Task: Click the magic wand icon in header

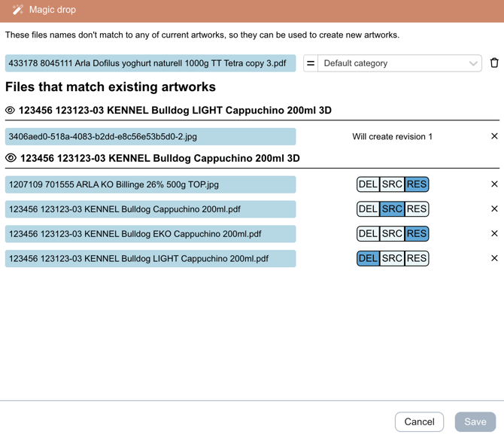Action: click(17, 10)
